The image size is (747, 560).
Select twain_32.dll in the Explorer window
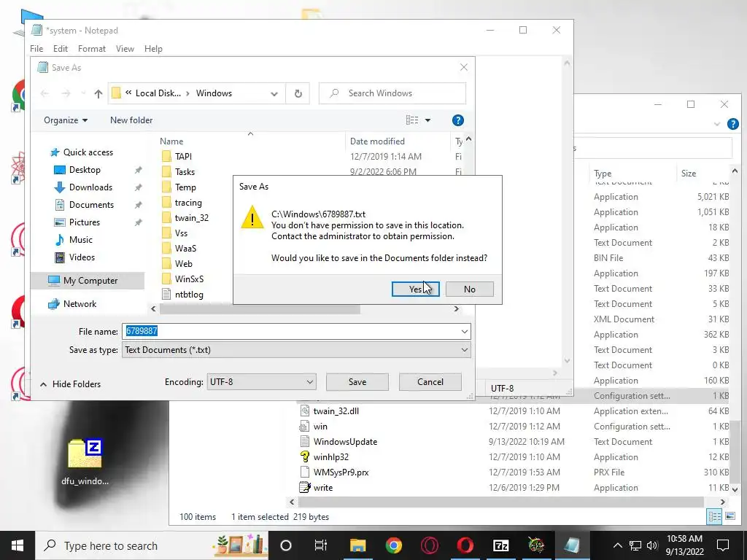click(336, 411)
